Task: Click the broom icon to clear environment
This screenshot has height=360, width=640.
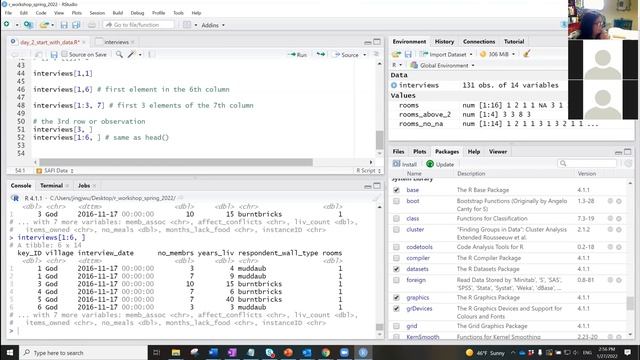Action: (x=527, y=53)
